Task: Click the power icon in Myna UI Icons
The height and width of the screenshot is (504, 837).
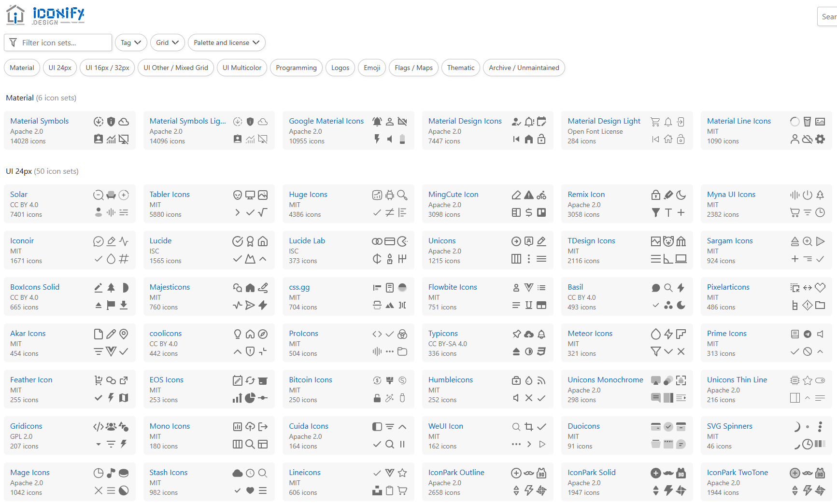Action: 808,195
